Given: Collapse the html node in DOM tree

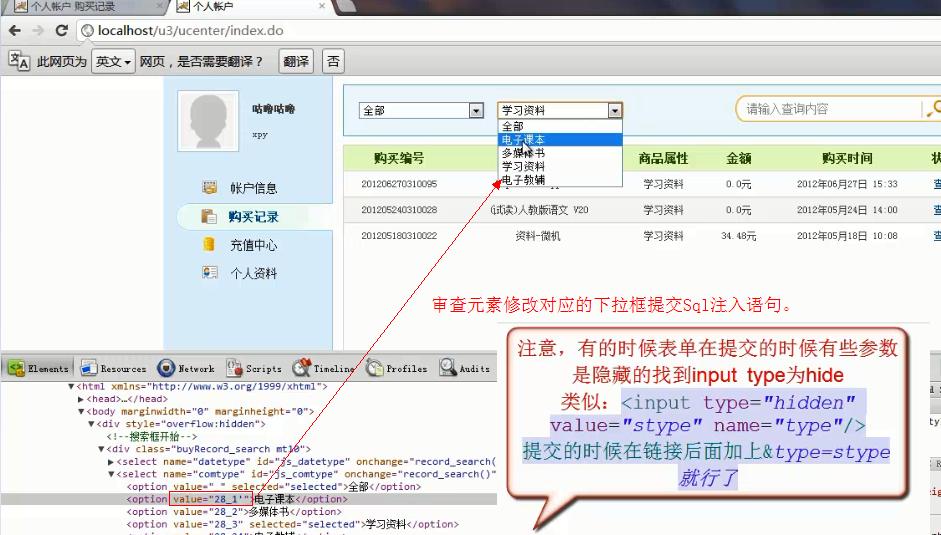Looking at the screenshot, I should 71,387.
